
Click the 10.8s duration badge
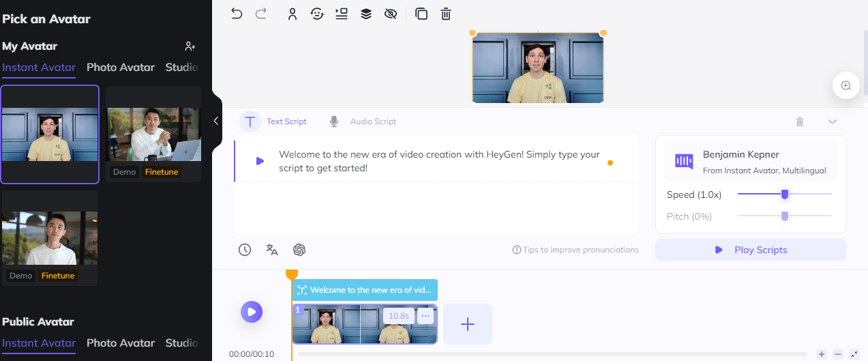pyautogui.click(x=399, y=316)
